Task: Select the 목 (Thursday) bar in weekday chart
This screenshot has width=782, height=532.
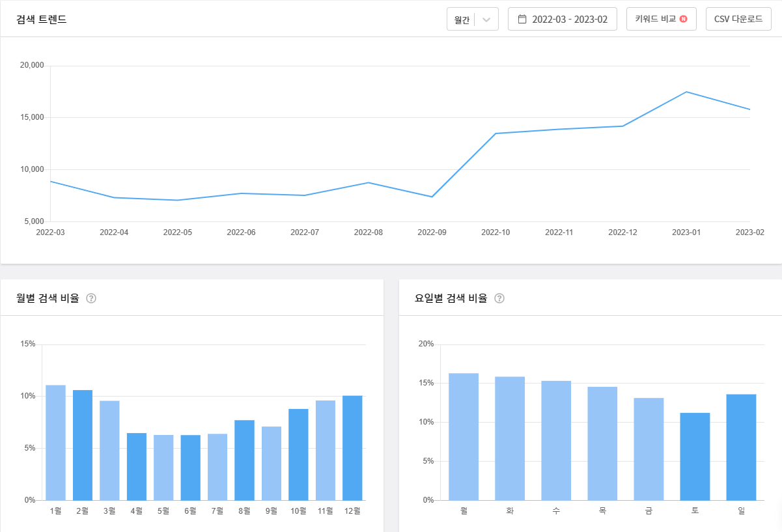Action: 602,443
